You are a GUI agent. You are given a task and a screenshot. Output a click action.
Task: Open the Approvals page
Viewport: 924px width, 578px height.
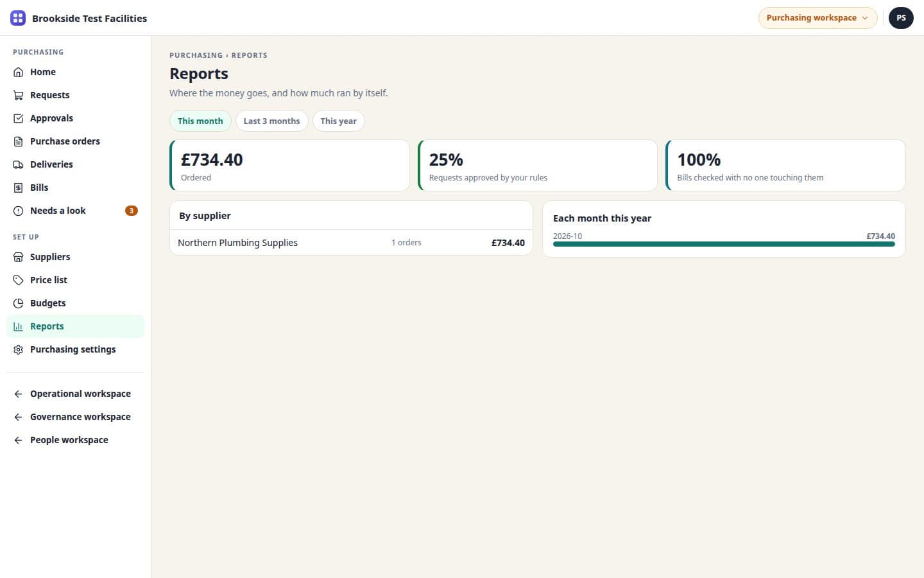click(x=75, y=118)
